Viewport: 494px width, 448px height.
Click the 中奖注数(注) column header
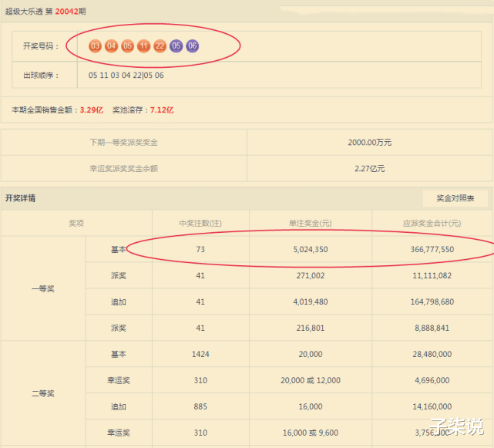tap(200, 223)
